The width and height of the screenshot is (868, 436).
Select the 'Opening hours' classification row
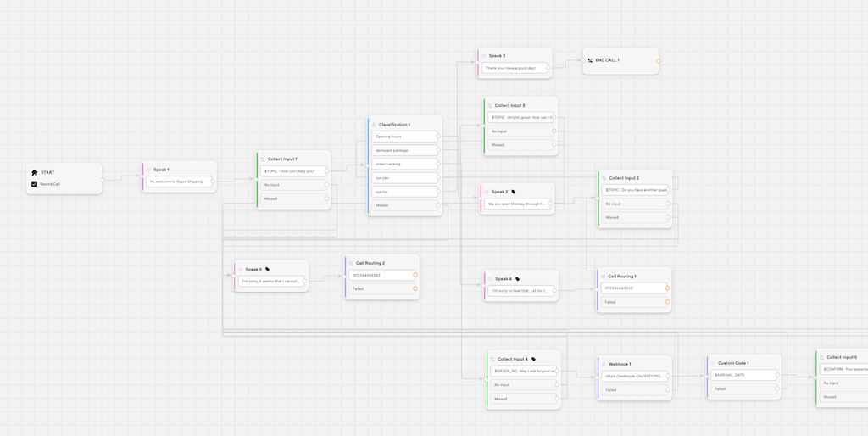tap(405, 136)
